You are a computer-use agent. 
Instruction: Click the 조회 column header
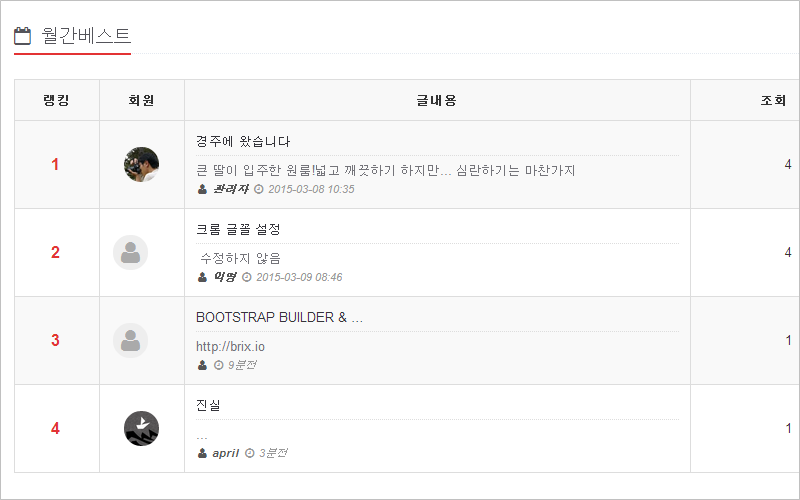click(773, 100)
